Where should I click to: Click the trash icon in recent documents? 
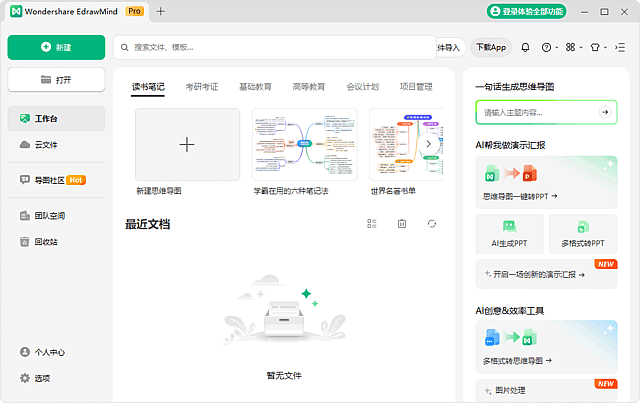(402, 224)
